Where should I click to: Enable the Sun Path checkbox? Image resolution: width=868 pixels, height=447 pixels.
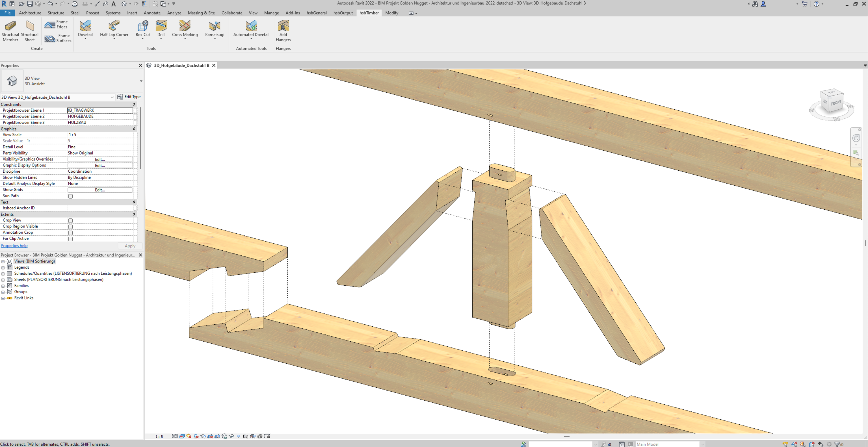70,196
